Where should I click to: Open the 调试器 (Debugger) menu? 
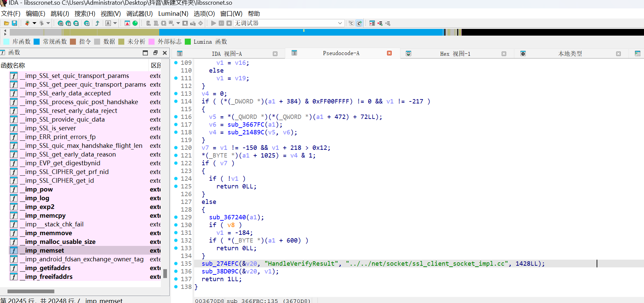point(139,14)
